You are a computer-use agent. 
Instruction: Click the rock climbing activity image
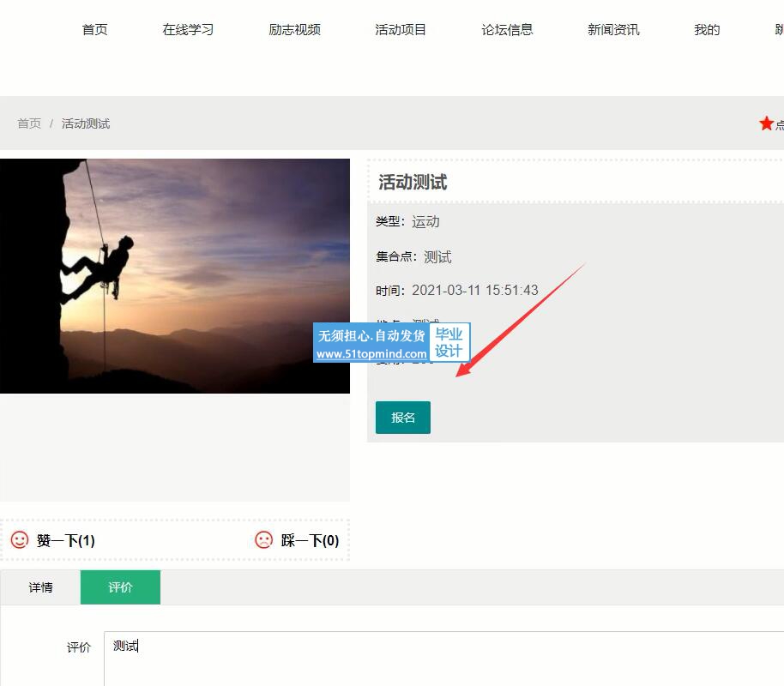click(175, 276)
